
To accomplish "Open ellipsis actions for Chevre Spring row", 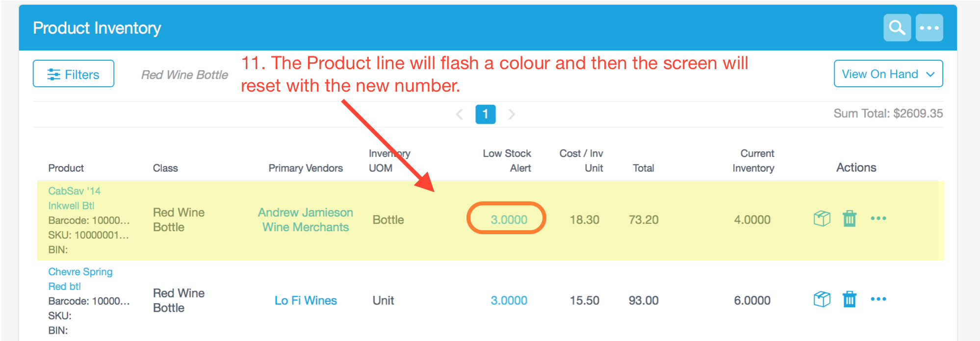I will tap(878, 299).
